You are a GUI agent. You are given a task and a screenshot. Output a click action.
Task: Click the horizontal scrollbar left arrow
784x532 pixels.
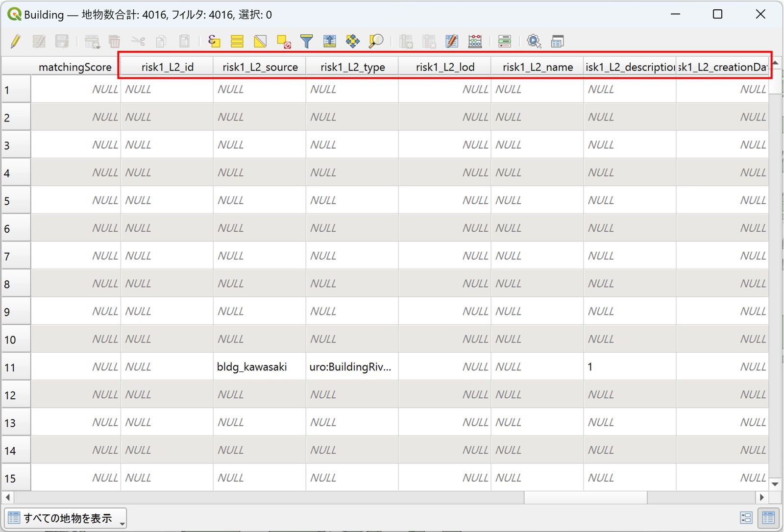tap(8, 497)
